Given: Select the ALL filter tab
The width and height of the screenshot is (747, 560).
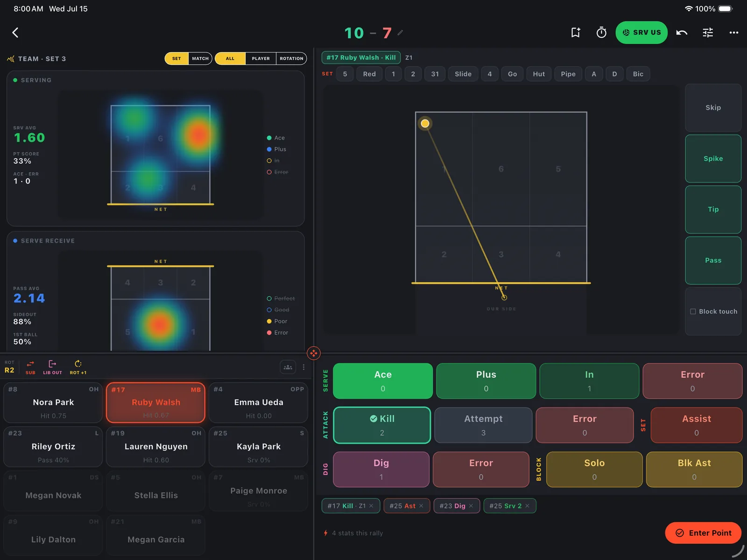Looking at the screenshot, I should click(230, 58).
